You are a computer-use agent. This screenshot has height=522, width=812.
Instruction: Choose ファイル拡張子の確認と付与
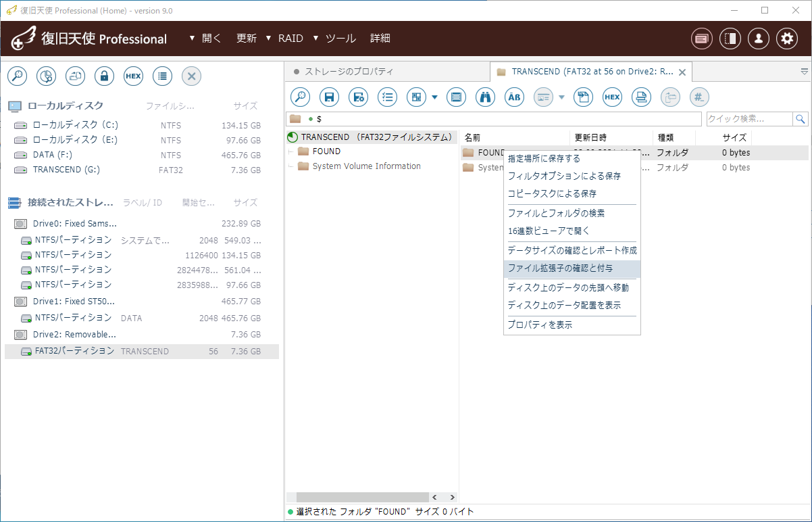[x=572, y=268]
